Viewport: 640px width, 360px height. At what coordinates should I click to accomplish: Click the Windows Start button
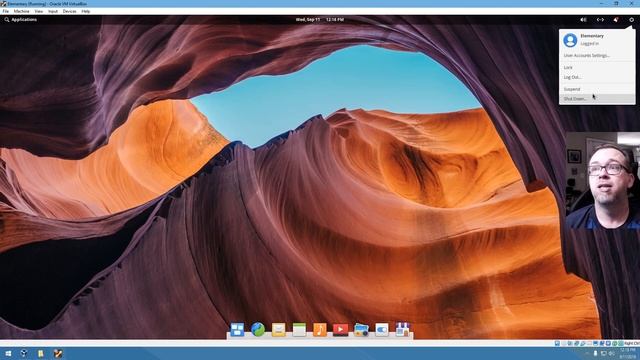pos(8,353)
